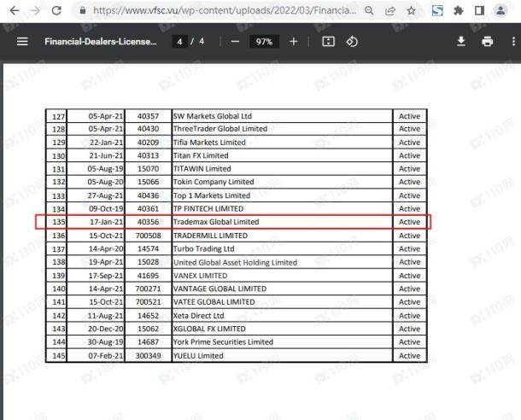This screenshot has height=420, width=521.
Task: Select VANTAGE GLOBAL LIMITED cell
Action: (x=282, y=289)
